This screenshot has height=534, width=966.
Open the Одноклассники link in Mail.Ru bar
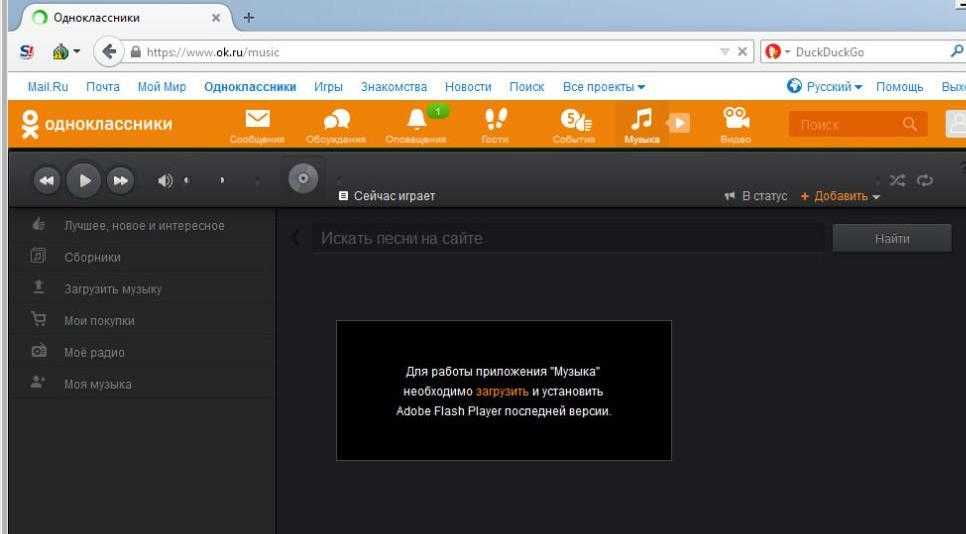[250, 87]
